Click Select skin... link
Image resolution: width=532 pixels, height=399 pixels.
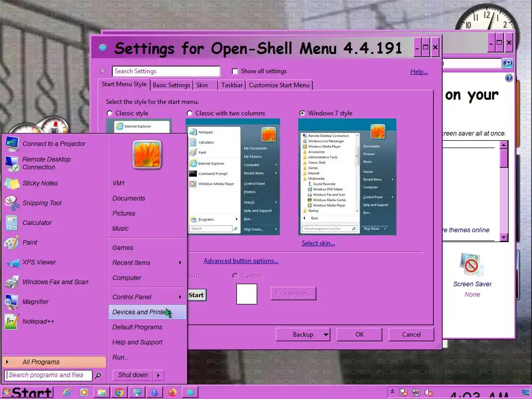tap(318, 243)
